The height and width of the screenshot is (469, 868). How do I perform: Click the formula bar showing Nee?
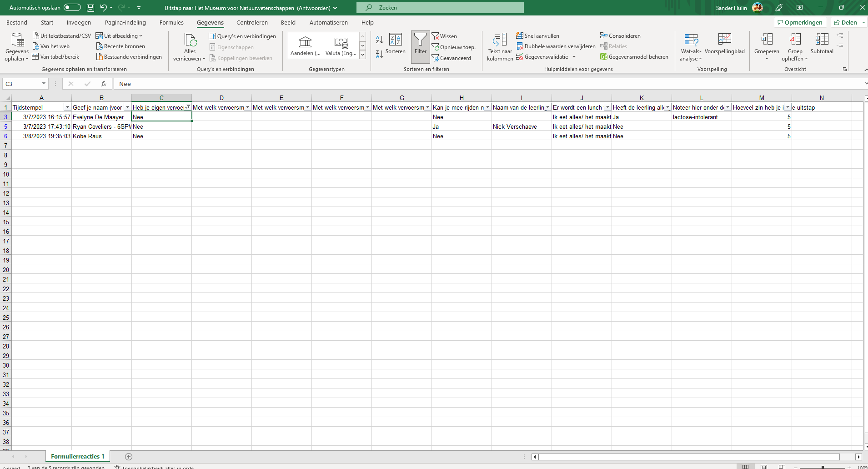tap(489, 84)
